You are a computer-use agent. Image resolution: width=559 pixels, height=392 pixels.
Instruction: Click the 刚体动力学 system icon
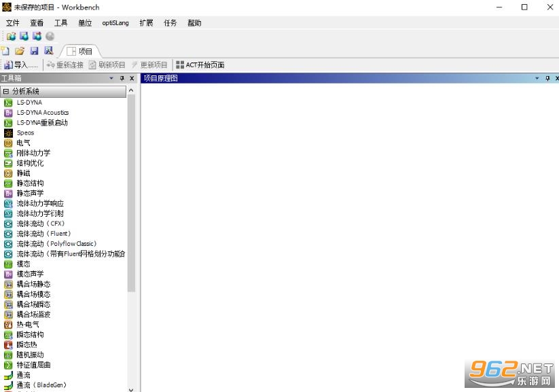point(8,154)
